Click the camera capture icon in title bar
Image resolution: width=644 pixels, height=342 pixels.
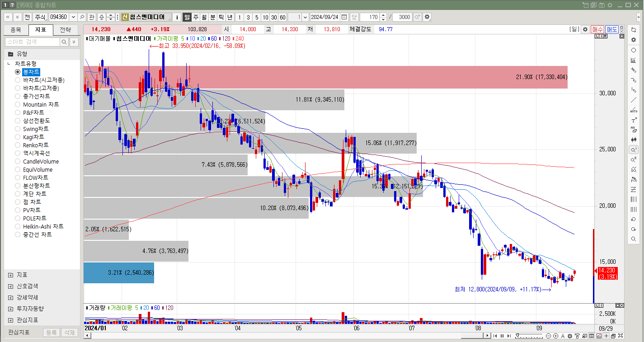602,5
